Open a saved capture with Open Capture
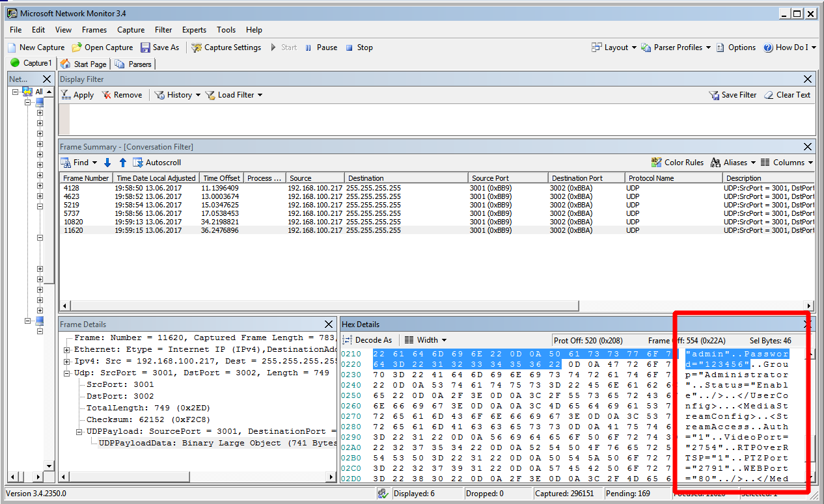Image resolution: width=824 pixels, height=504 pixels. (x=102, y=47)
